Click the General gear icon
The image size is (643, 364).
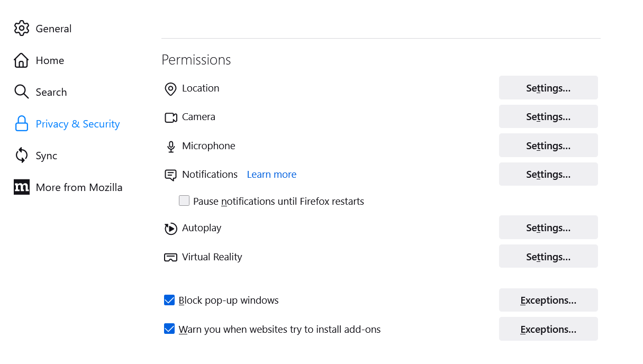22,29
